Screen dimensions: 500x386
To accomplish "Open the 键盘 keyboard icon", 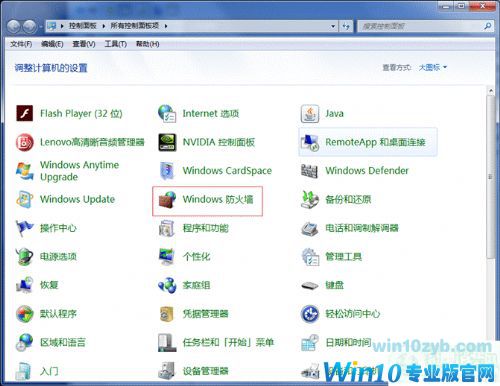I will coord(310,286).
